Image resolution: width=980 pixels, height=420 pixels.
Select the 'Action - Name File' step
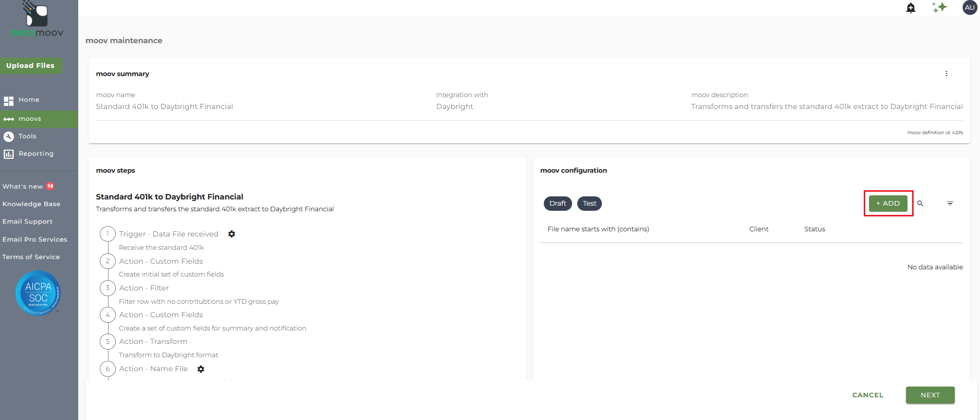tap(153, 369)
